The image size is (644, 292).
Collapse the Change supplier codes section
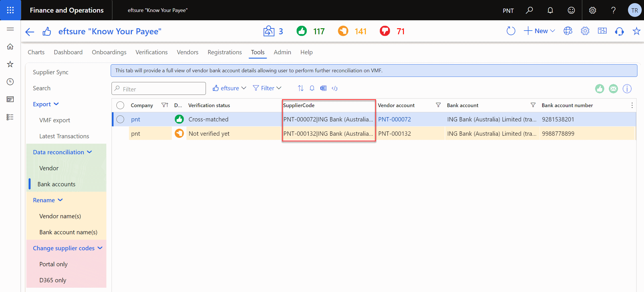point(67,248)
